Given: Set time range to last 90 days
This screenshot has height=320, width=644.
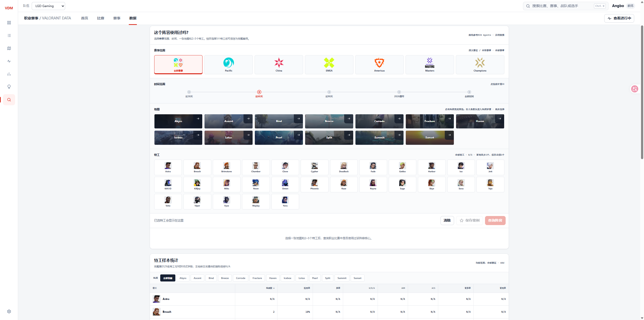Looking at the screenshot, I should point(329,94).
